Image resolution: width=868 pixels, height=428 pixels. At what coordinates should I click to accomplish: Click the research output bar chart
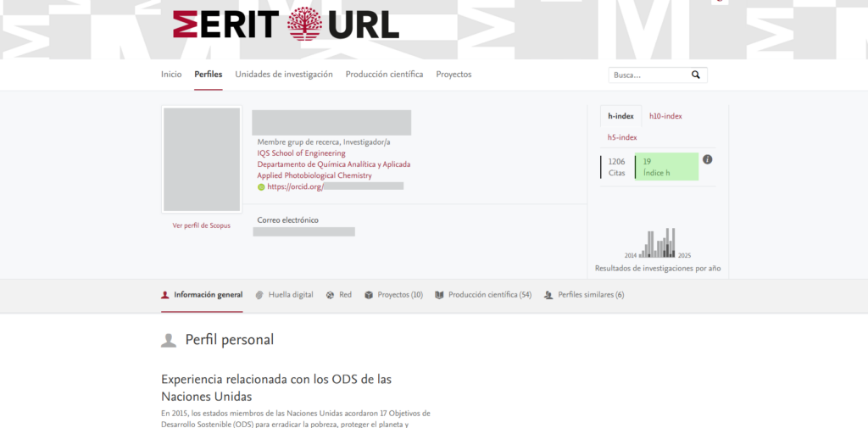tap(658, 243)
